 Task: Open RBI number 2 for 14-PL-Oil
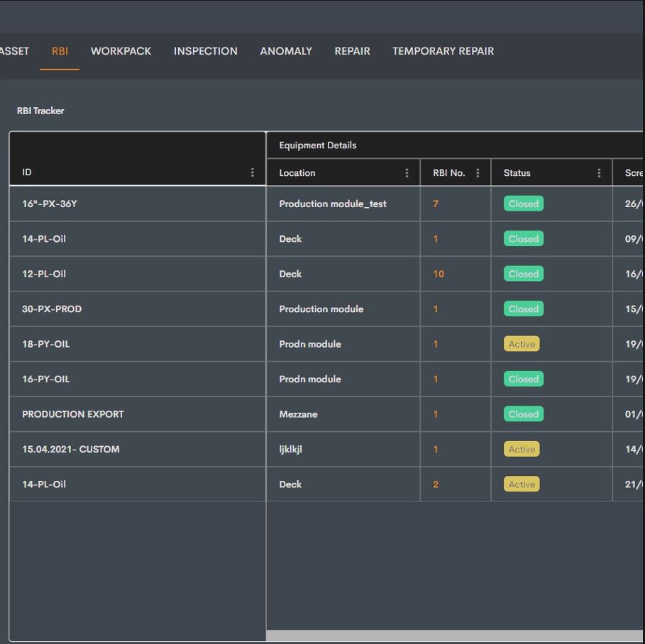coord(435,484)
